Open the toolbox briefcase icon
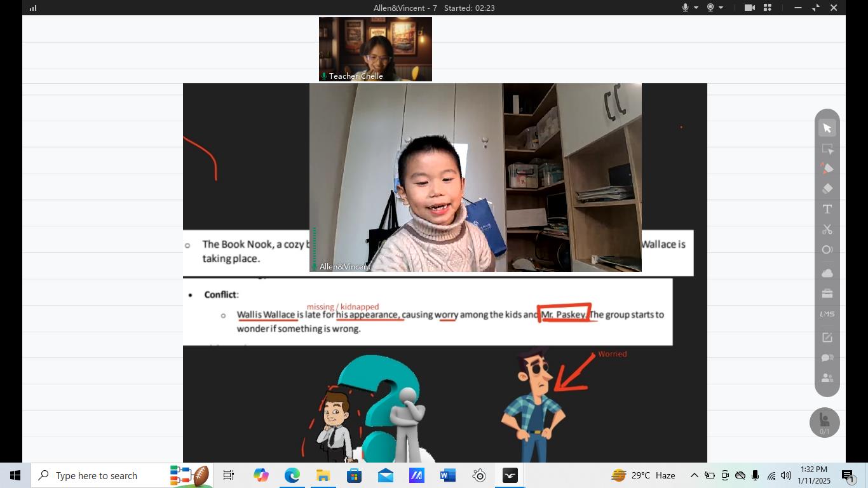Viewport: 868px width, 488px height. (827, 294)
